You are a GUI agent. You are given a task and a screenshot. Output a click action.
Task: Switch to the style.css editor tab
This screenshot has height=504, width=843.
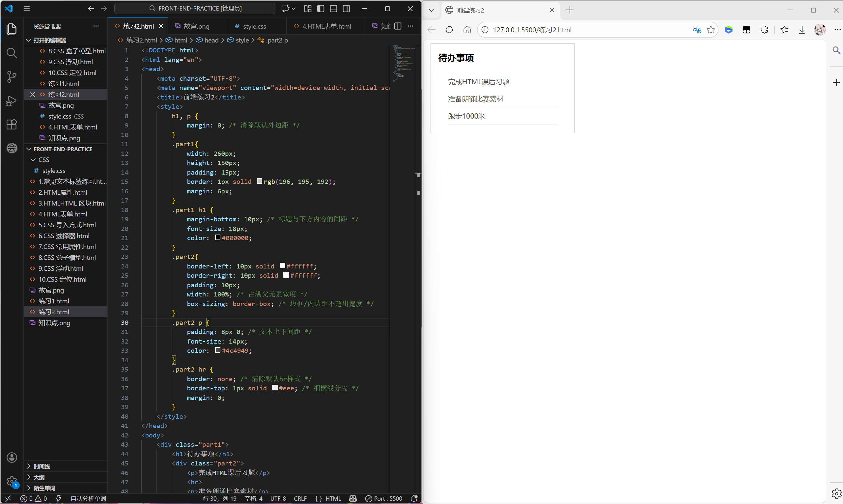click(254, 26)
